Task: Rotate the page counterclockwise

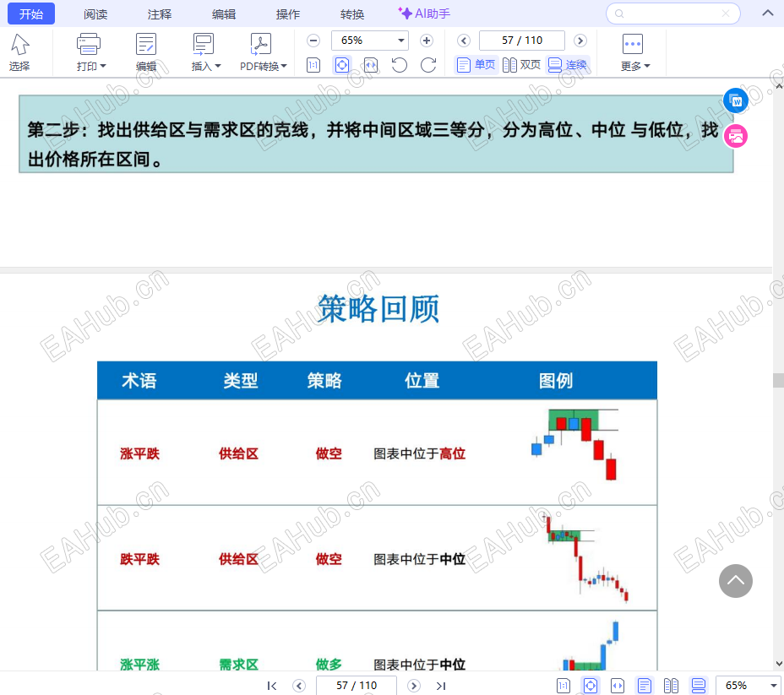Action: click(x=400, y=65)
